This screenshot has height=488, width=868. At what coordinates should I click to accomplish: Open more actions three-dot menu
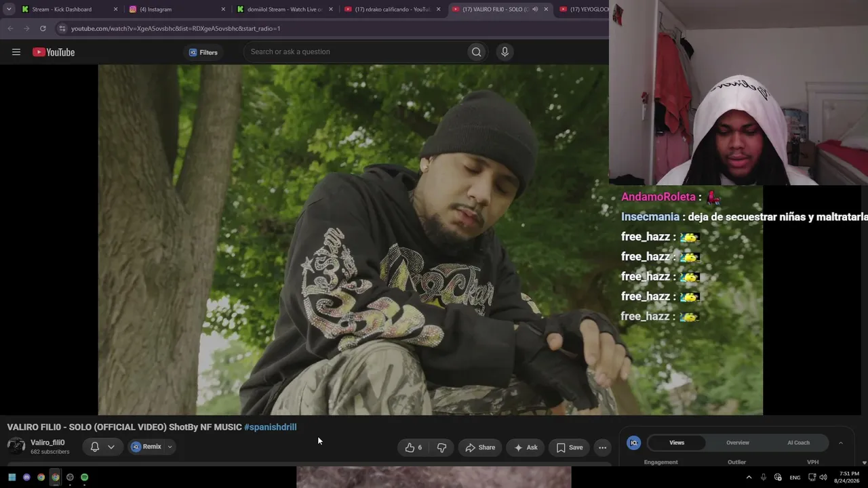tap(602, 447)
